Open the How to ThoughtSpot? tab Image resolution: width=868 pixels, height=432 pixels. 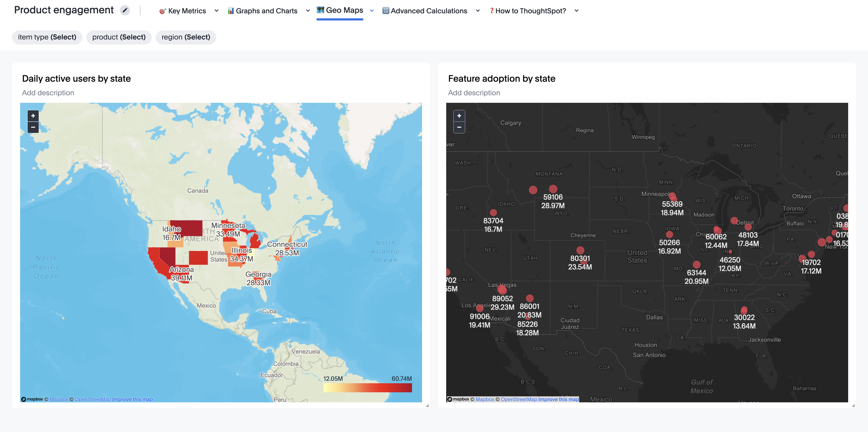pyautogui.click(x=531, y=11)
